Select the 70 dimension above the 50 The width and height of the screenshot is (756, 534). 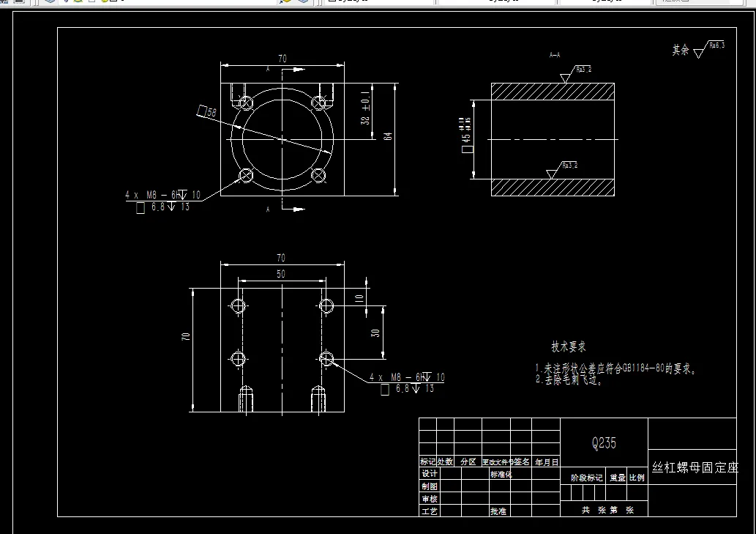pos(281,258)
